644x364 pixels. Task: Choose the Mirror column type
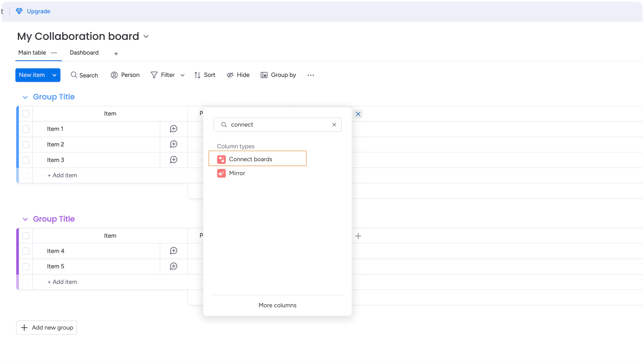(237, 173)
